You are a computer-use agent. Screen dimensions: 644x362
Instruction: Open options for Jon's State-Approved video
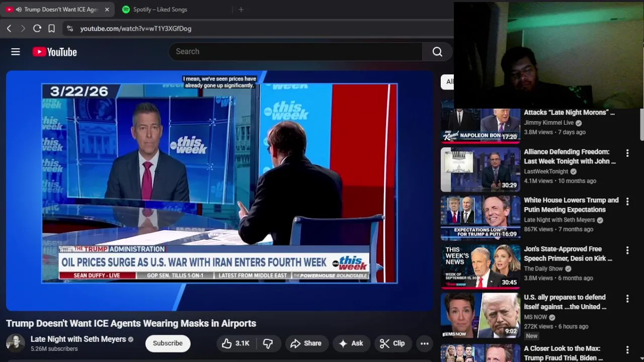[627, 250]
